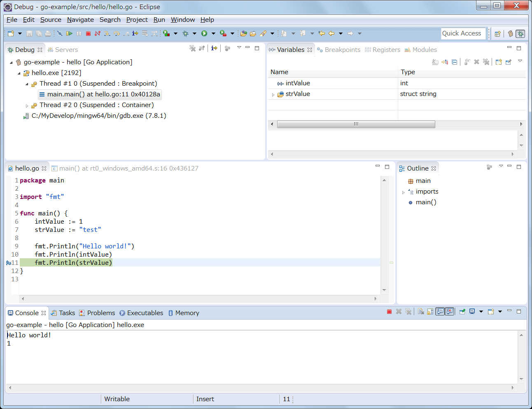This screenshot has height=409, width=532.
Task: Open the Run menu
Action: 159,19
